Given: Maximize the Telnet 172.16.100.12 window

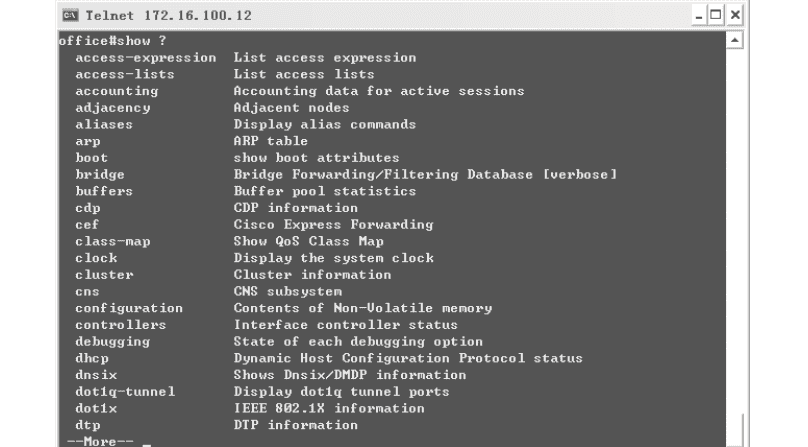Looking at the screenshot, I should point(717,16).
